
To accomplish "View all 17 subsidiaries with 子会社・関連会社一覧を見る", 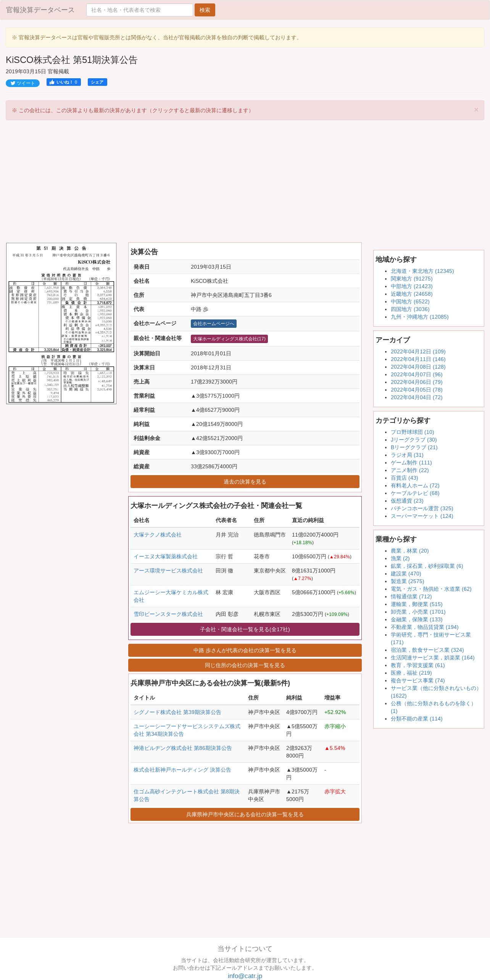I will pos(245,629).
